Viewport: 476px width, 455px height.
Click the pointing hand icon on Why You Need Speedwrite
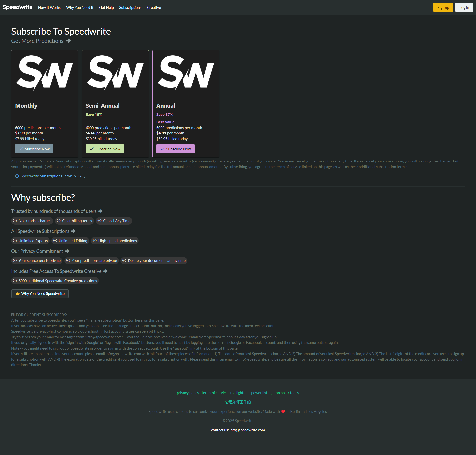pyautogui.click(x=18, y=294)
